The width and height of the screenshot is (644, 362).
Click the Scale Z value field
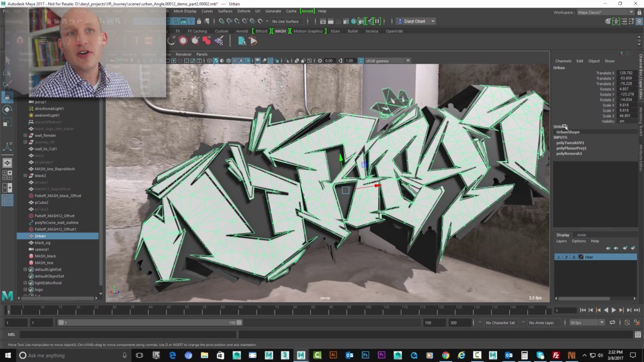point(627,116)
